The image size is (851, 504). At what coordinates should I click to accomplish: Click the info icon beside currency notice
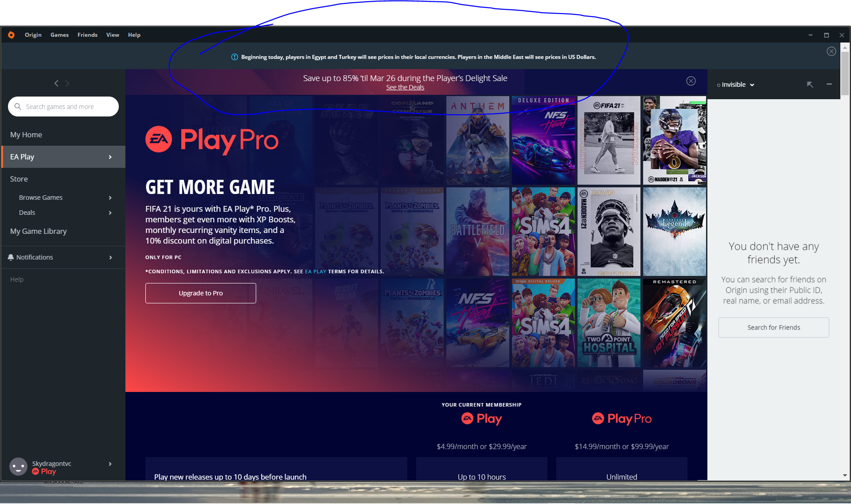coord(234,57)
